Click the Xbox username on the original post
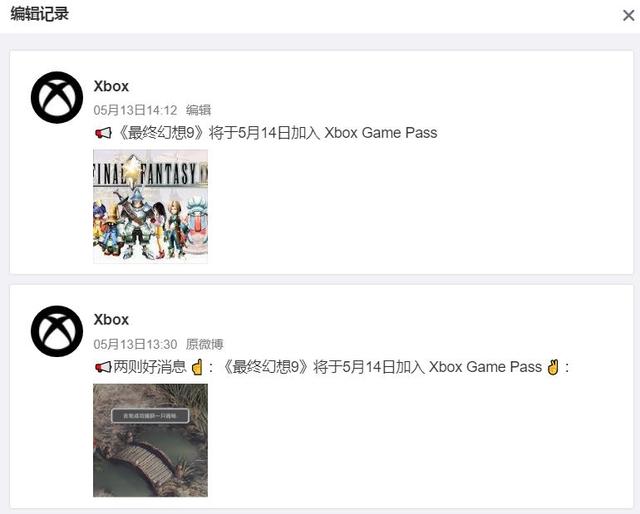 111,320
